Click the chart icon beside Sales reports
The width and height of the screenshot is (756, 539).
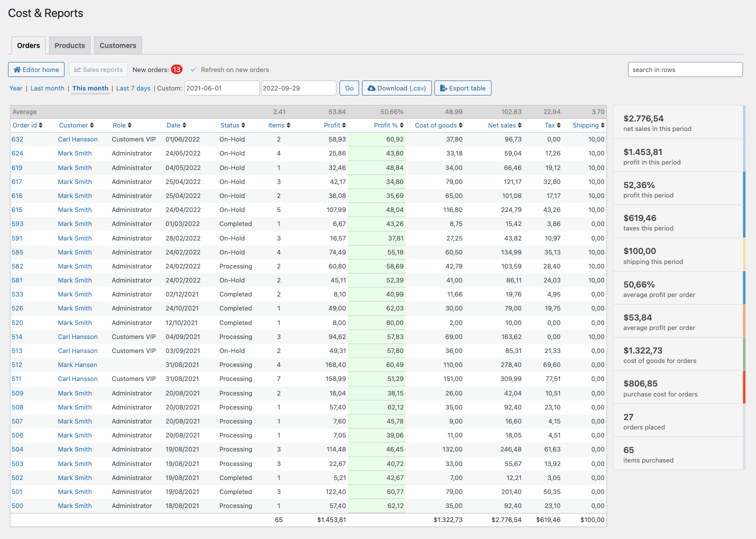[x=79, y=69]
